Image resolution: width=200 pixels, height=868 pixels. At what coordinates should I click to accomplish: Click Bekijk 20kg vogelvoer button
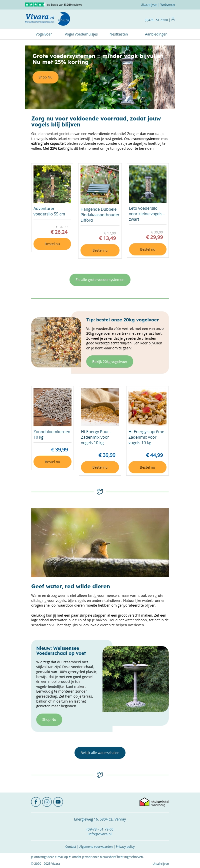[x=109, y=362]
